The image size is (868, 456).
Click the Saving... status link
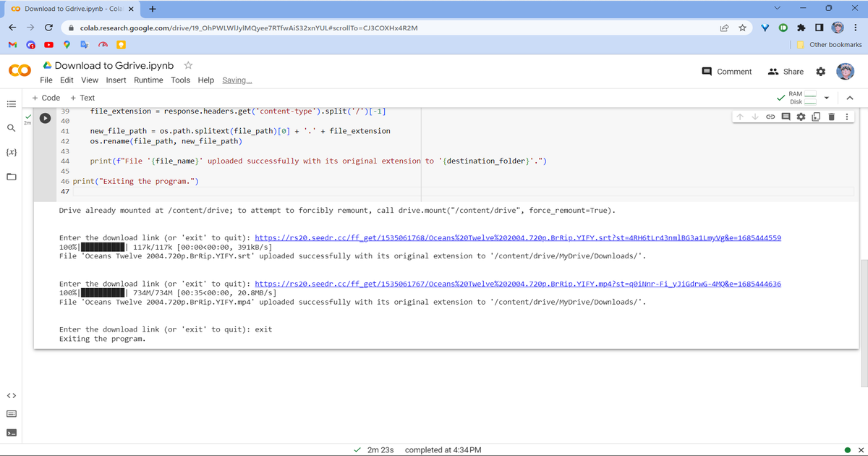[237, 80]
